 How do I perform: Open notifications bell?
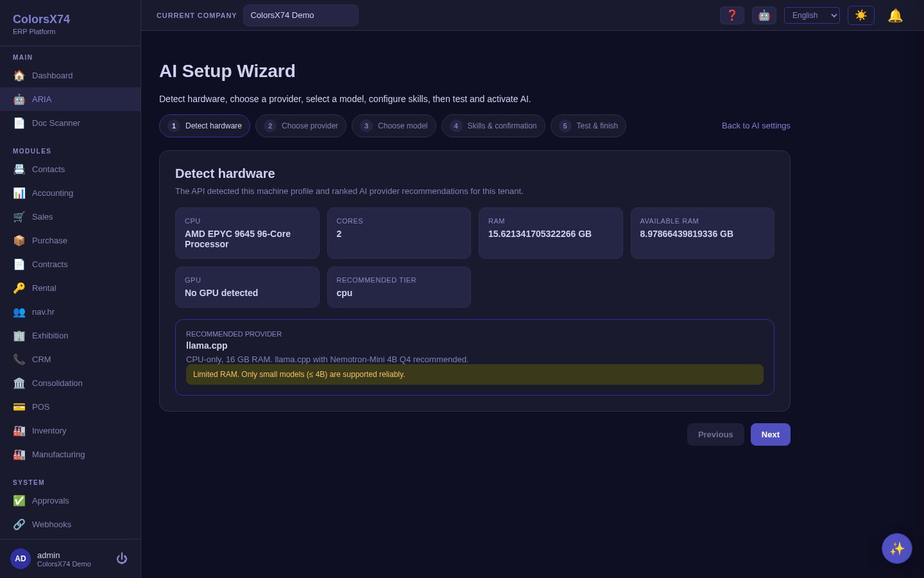[x=895, y=15]
